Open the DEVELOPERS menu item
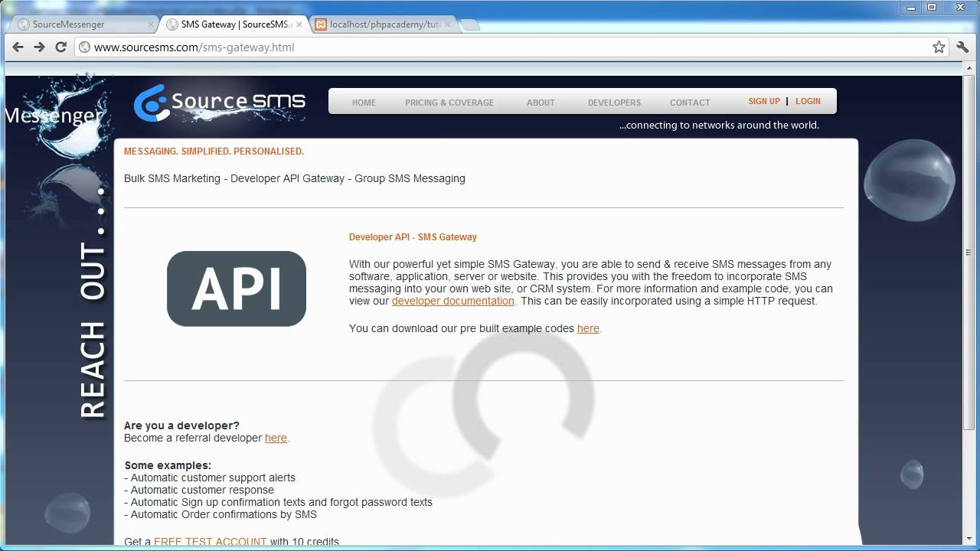 [x=614, y=103]
